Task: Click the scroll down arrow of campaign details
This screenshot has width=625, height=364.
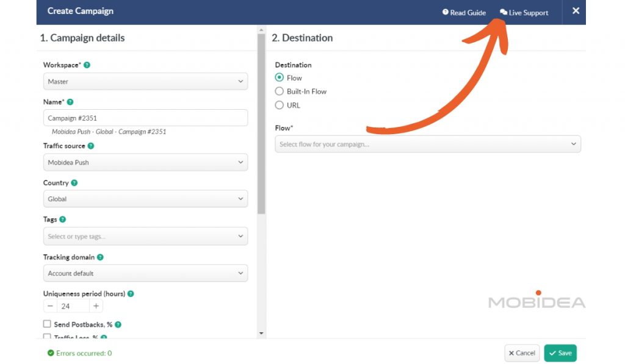Action: (x=261, y=334)
